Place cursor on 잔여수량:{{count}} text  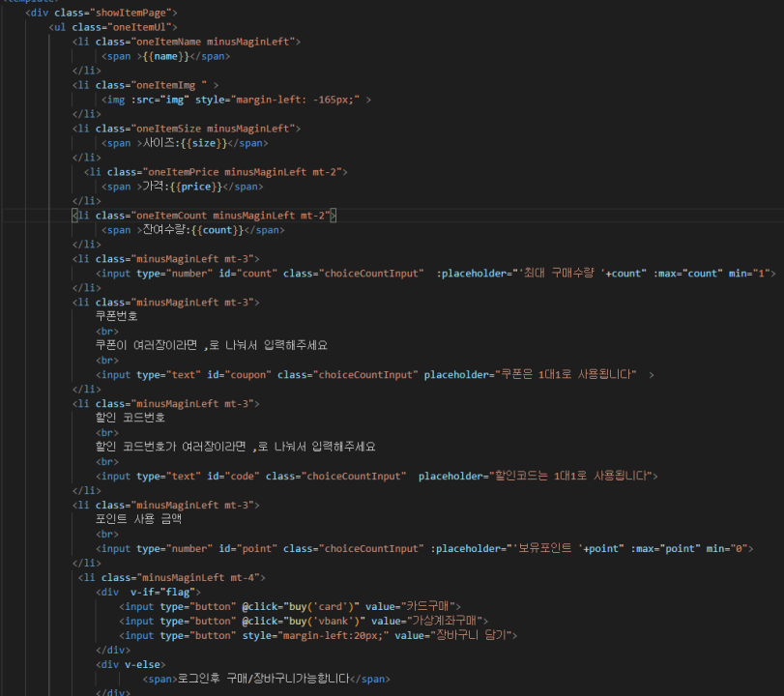coord(193,230)
